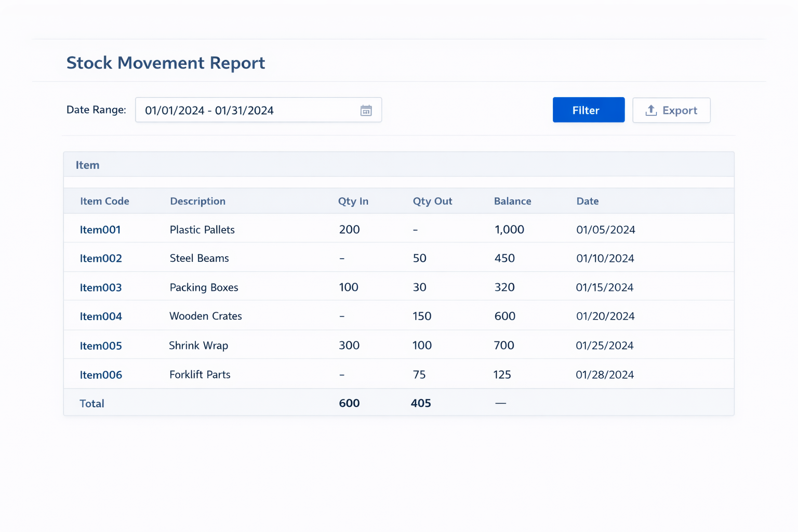Open Item002 Steel Beams record
798x532 pixels.
point(101,258)
